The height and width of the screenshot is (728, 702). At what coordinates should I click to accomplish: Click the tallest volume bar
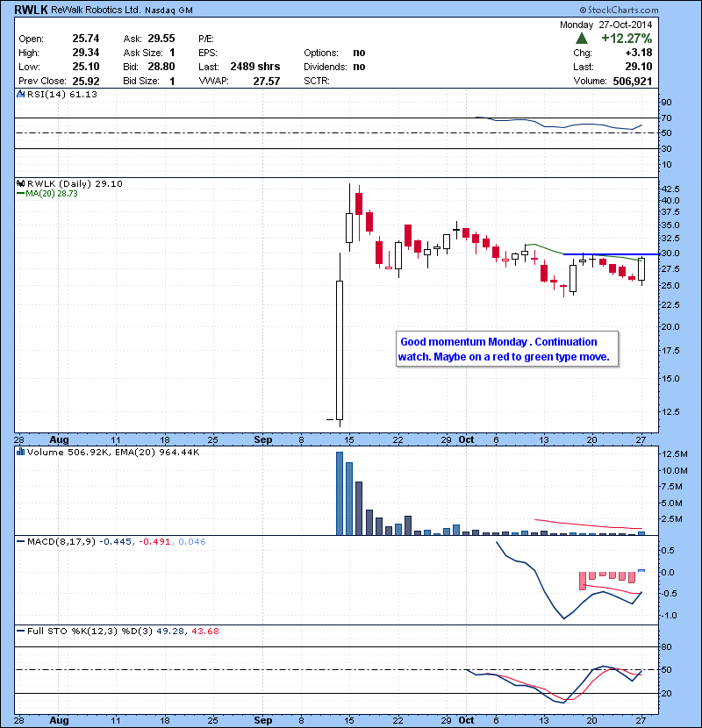pos(340,494)
